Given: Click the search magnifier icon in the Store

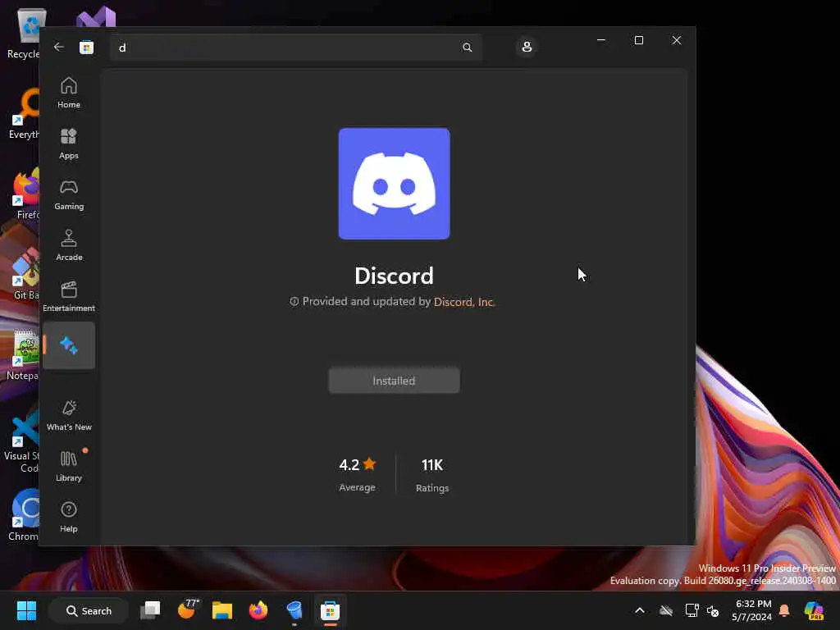Looking at the screenshot, I should pyautogui.click(x=467, y=48).
